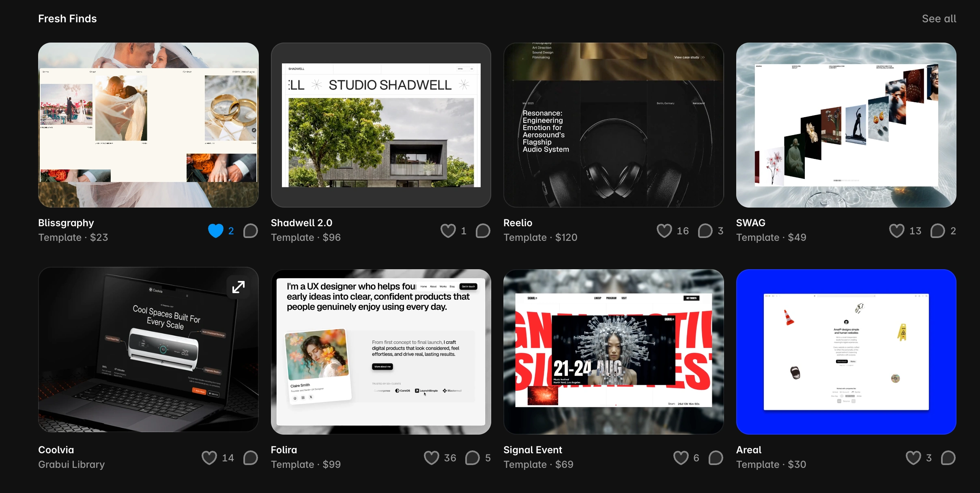Click the 'Template · $96' price text
Viewport: 980px width, 493px height.
[x=306, y=238]
